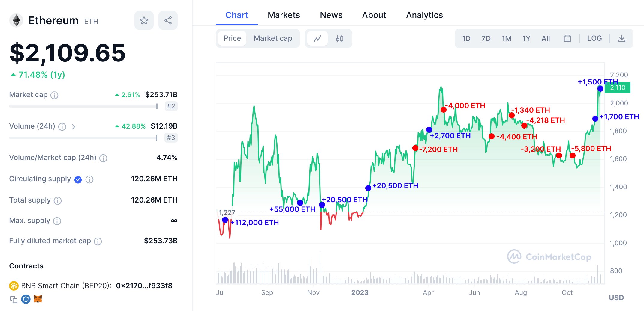The height and width of the screenshot is (311, 644).
Task: Click the USD currency label
Action: (x=616, y=298)
